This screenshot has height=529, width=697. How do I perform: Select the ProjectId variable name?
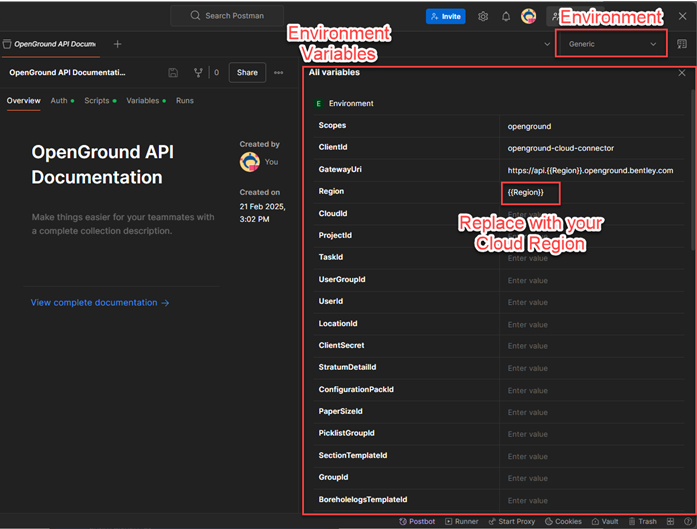point(335,235)
